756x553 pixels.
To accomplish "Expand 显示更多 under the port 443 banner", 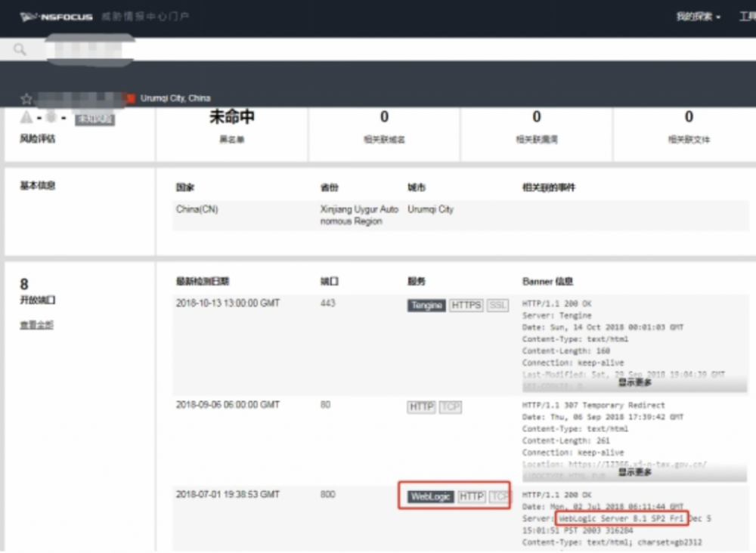I will [634, 383].
